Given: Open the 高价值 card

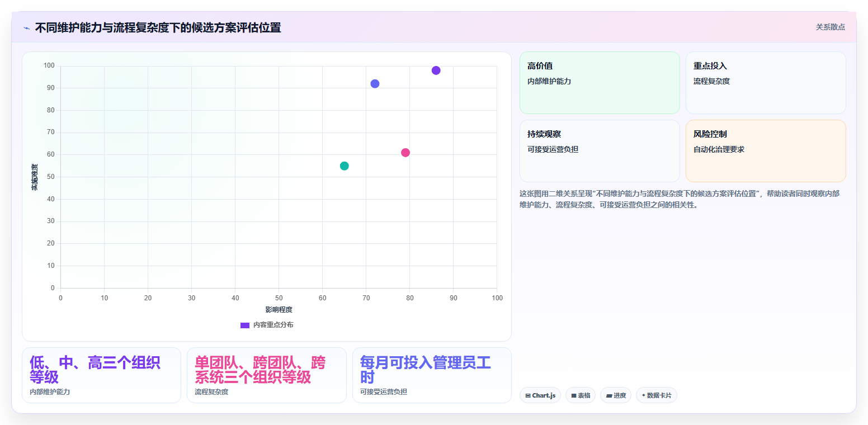Looking at the screenshot, I should pyautogui.click(x=600, y=83).
